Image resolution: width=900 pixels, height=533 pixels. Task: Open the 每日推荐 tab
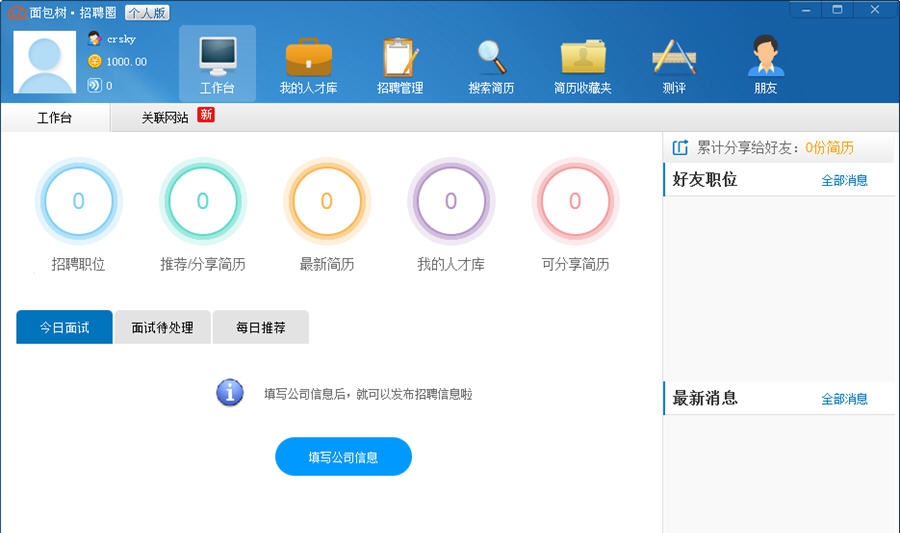260,328
